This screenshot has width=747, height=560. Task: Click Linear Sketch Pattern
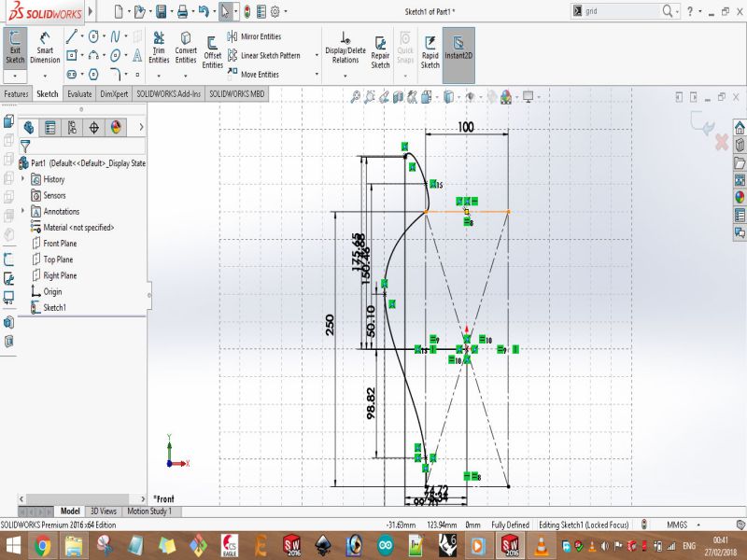pos(264,56)
